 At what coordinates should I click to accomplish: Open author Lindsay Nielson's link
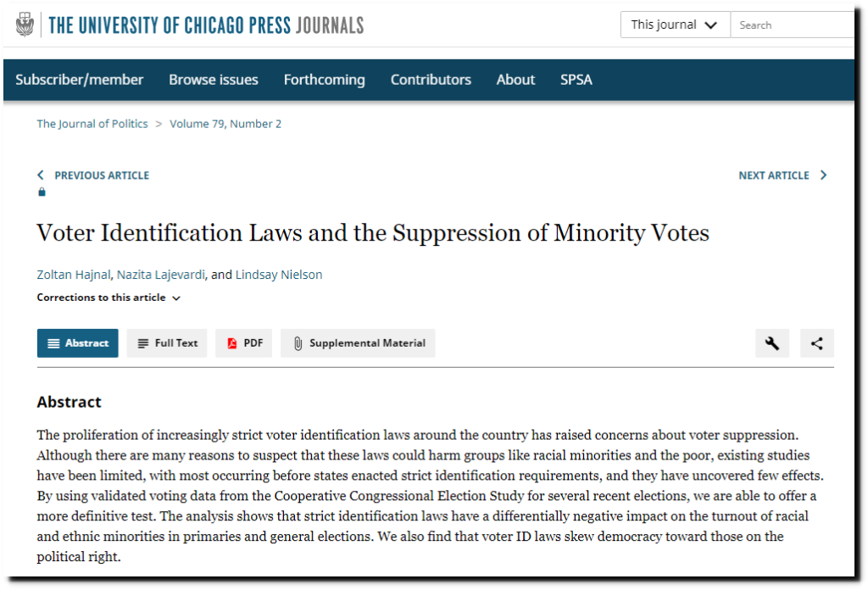pyautogui.click(x=279, y=275)
